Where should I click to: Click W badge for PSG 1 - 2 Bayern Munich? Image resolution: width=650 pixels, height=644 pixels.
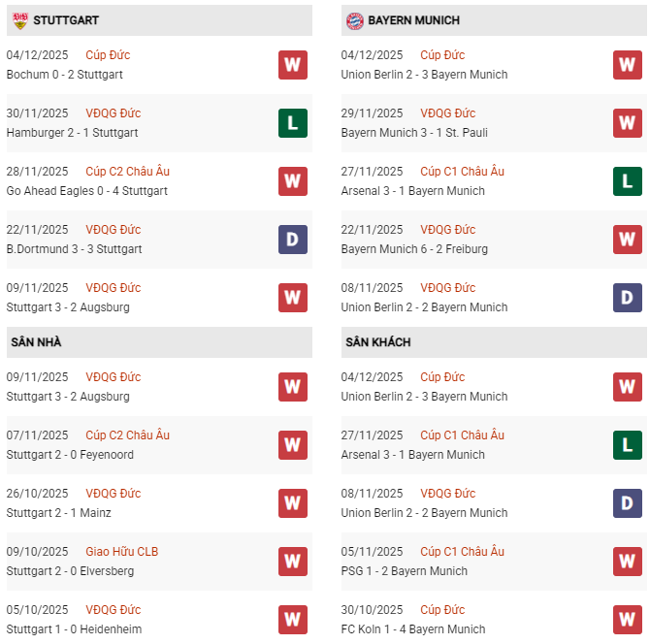pyautogui.click(x=627, y=562)
